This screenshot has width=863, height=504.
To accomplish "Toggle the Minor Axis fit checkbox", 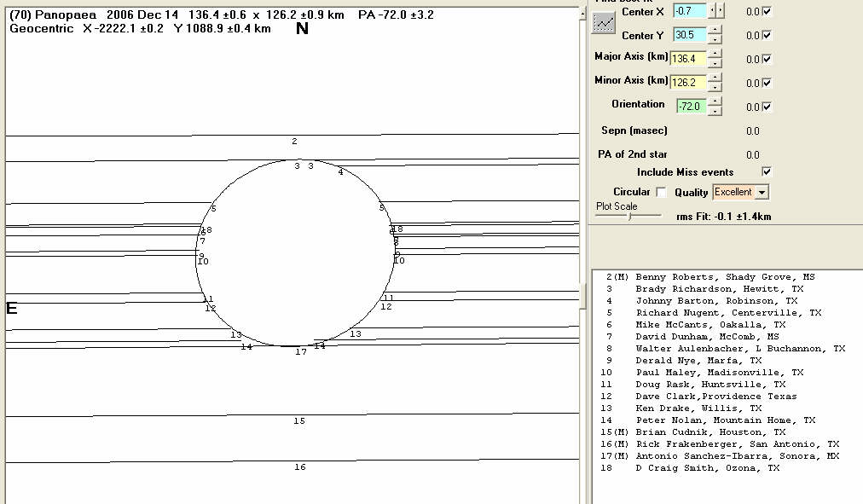I will pos(767,83).
